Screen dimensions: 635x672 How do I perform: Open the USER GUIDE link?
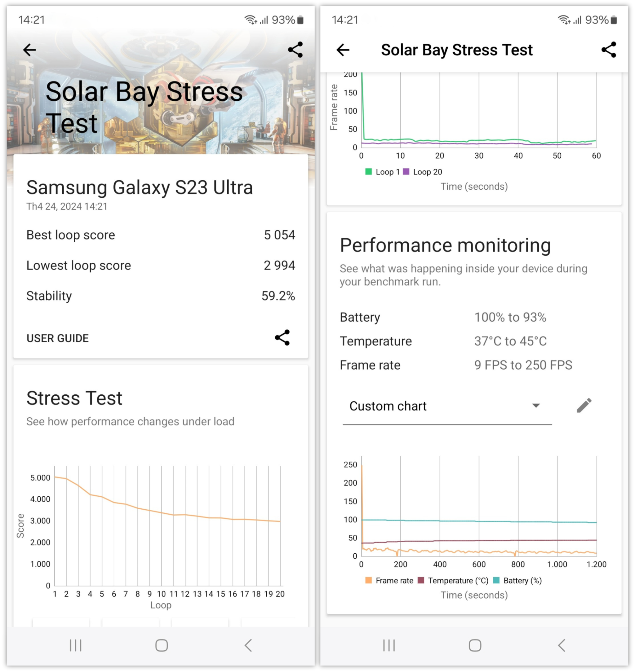tap(58, 338)
